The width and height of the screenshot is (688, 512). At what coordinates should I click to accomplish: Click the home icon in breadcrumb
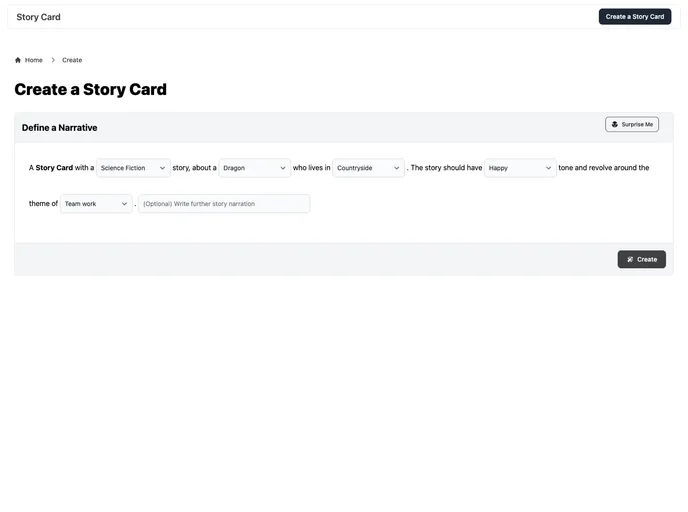click(x=18, y=60)
